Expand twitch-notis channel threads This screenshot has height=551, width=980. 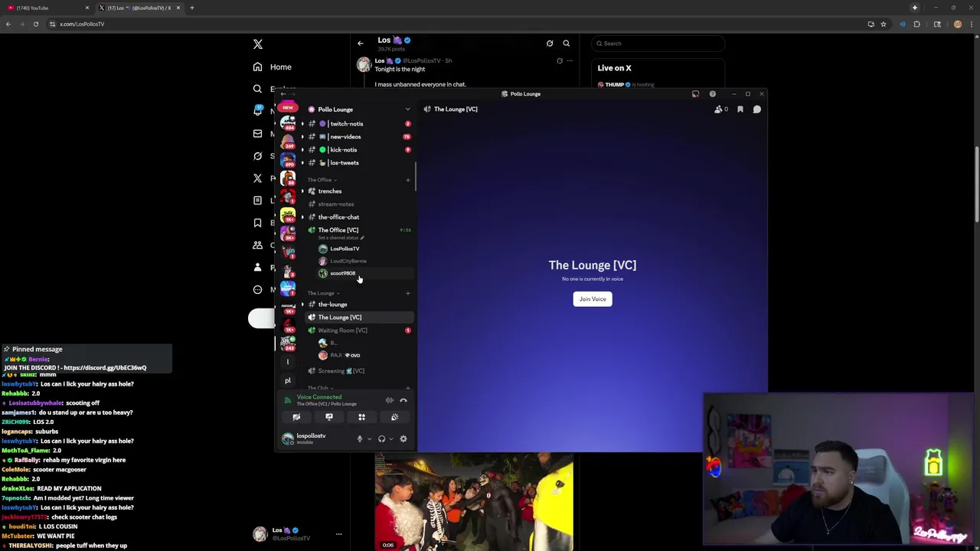click(x=302, y=124)
